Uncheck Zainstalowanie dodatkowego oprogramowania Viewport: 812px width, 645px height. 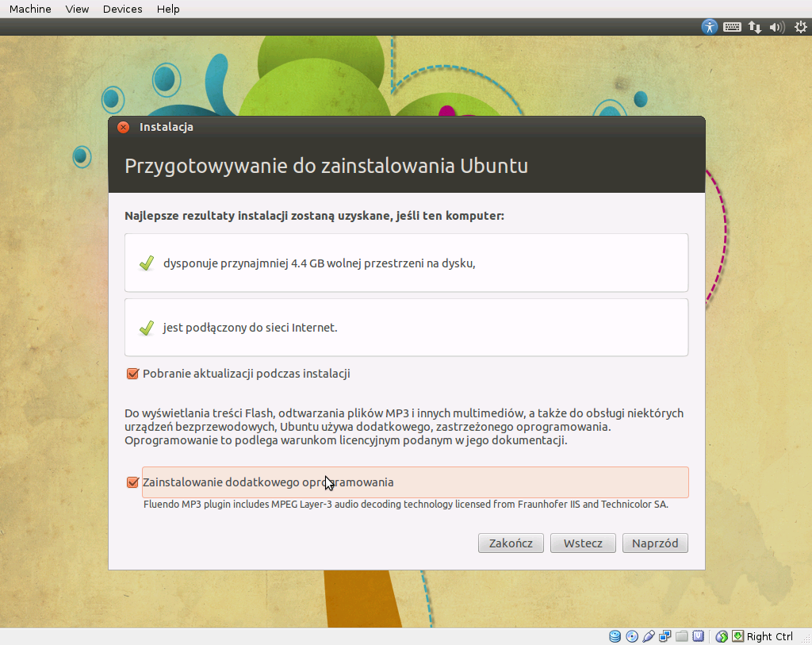(x=132, y=482)
